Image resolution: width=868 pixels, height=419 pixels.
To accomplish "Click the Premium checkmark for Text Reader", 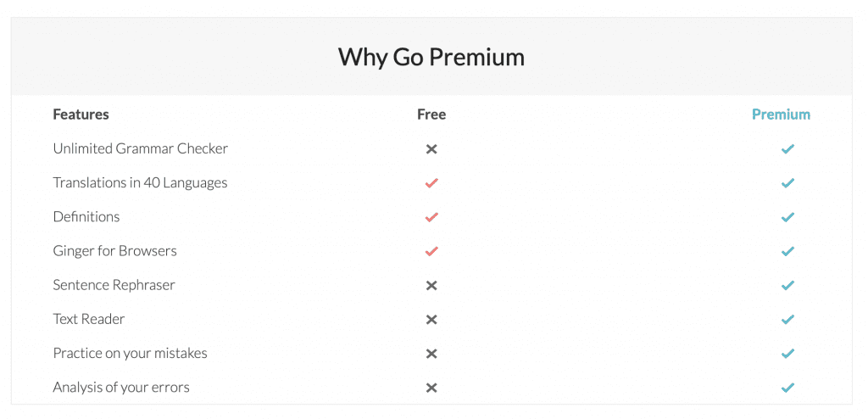I will (787, 320).
